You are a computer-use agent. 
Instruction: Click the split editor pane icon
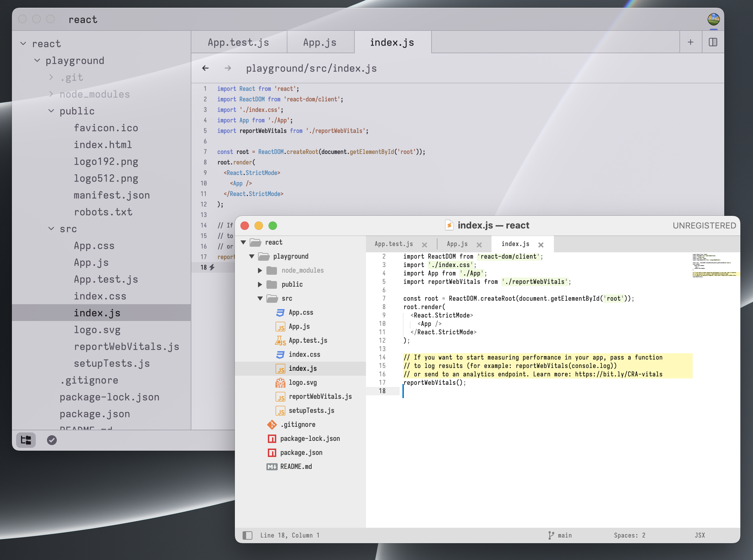[713, 42]
